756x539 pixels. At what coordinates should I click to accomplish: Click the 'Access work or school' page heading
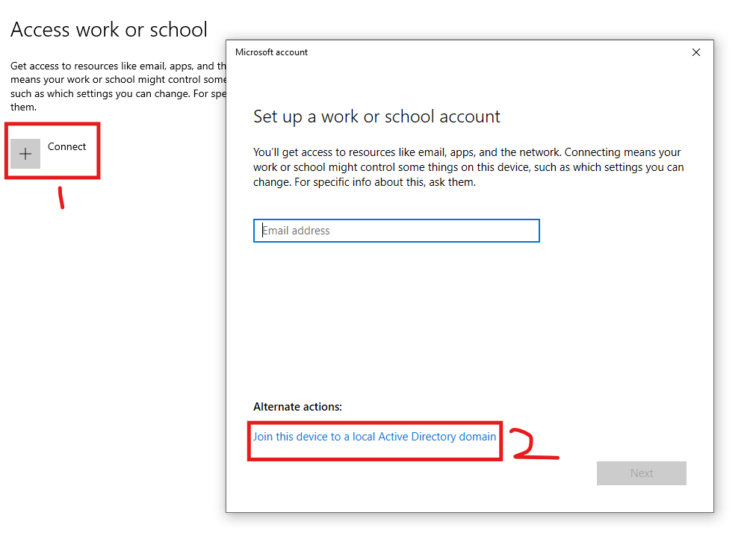(x=109, y=29)
